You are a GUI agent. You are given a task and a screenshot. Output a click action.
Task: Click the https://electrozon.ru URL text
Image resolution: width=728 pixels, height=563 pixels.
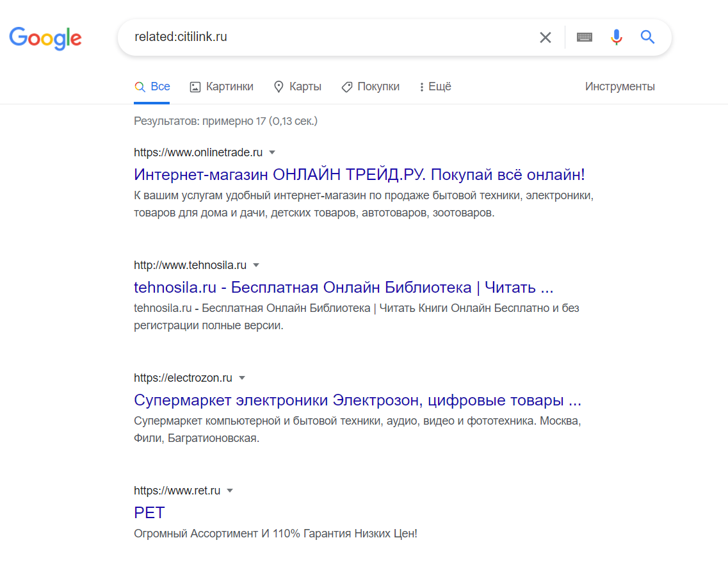(x=183, y=378)
